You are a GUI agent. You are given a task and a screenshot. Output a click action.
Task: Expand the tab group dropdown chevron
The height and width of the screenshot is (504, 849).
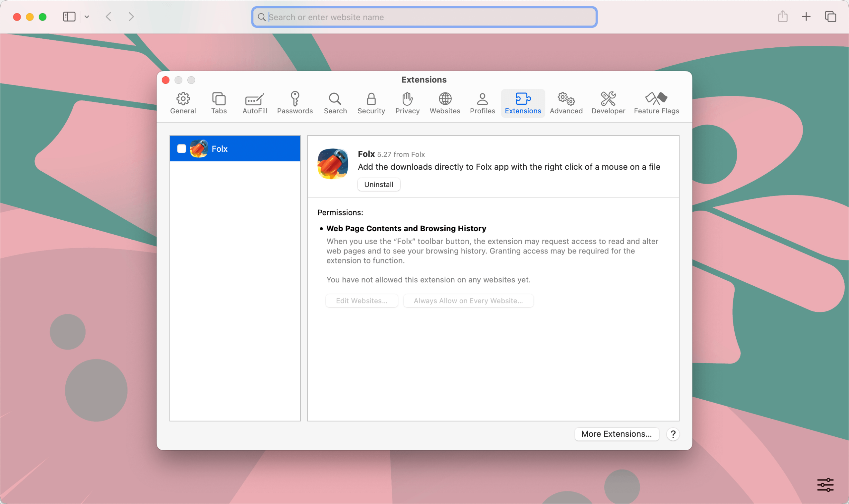coord(87,17)
